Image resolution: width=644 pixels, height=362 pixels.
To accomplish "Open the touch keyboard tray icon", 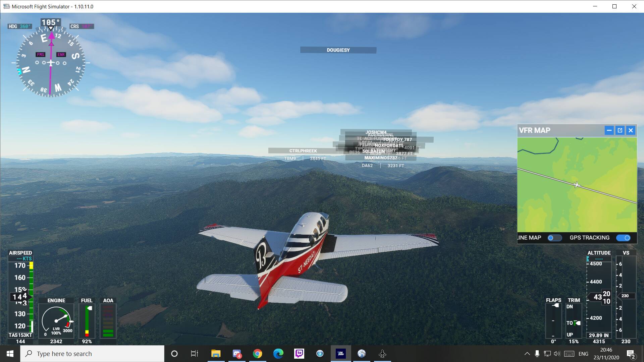I will tap(569, 354).
